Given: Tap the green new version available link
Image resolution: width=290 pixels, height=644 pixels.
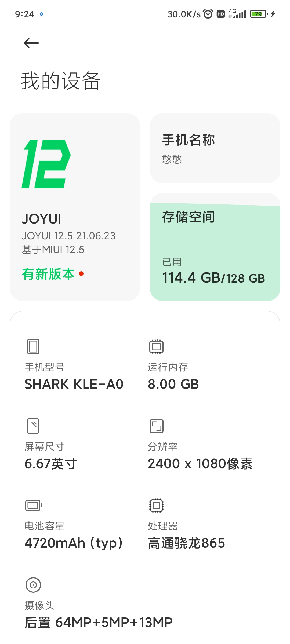Looking at the screenshot, I should 49,274.
